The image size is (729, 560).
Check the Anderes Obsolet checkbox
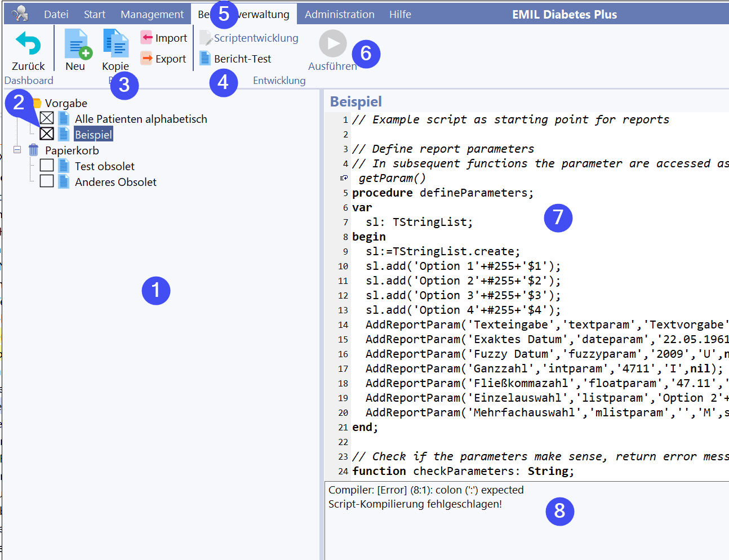(47, 181)
